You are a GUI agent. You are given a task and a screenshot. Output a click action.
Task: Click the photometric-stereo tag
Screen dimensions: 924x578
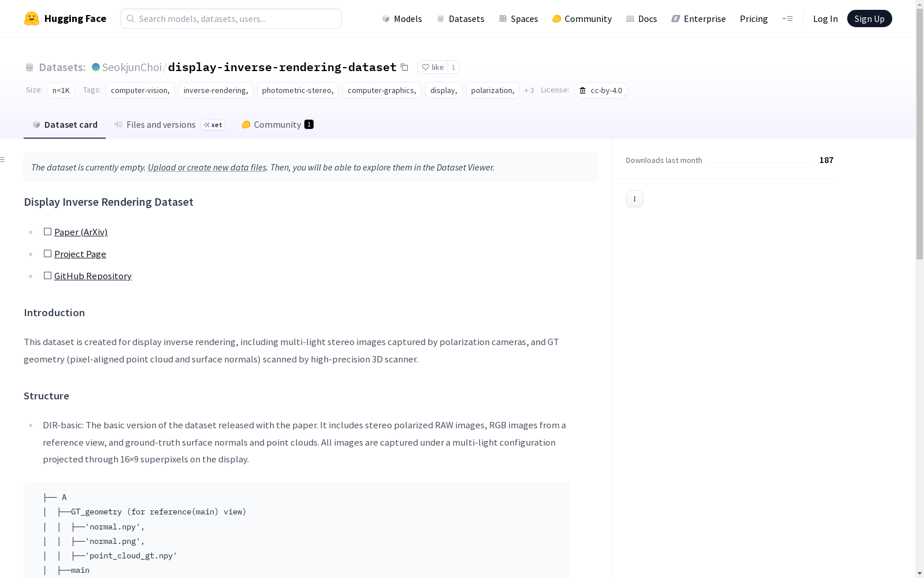click(x=298, y=90)
